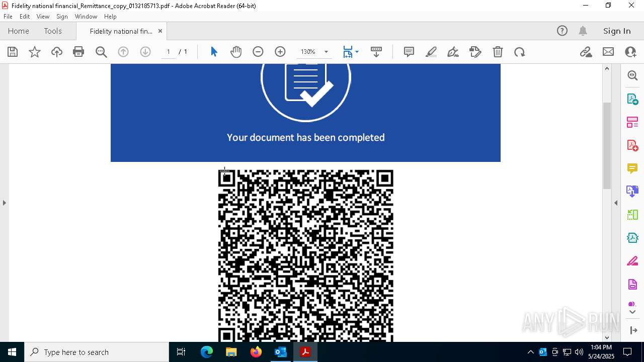Open the Fill and Sign sidebar tool
The image size is (644, 362).
tap(632, 261)
